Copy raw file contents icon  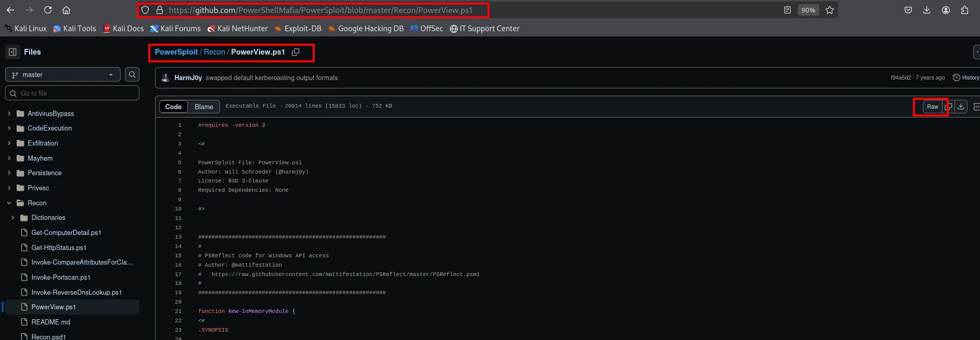(x=948, y=107)
